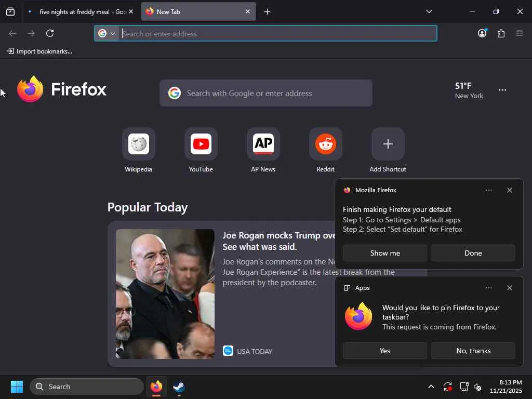Open the 51°F New York weather widget
Image resolution: width=532 pixels, height=399 pixels.
pyautogui.click(x=469, y=90)
